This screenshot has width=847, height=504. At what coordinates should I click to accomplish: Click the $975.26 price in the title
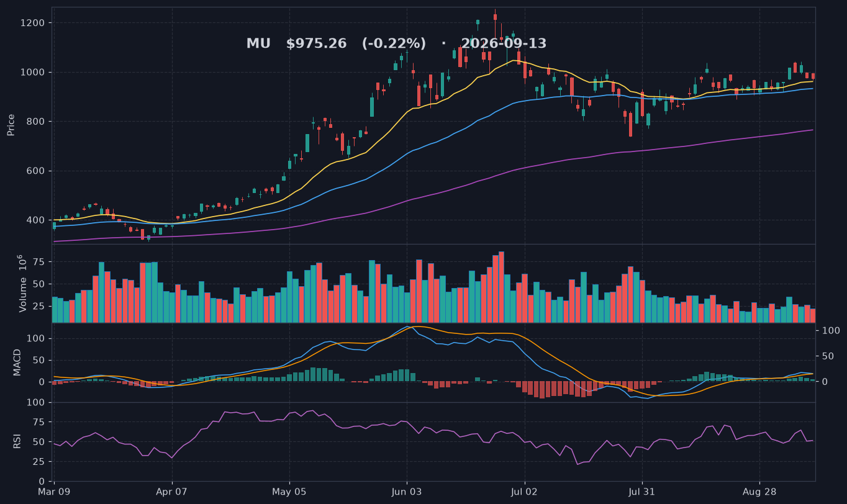pyautogui.click(x=316, y=44)
